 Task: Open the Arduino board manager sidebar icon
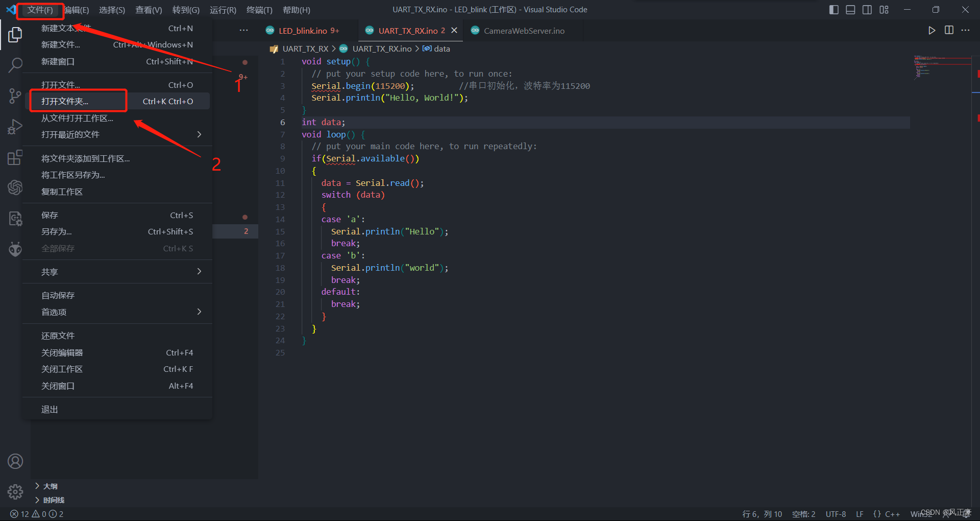pyautogui.click(x=15, y=219)
